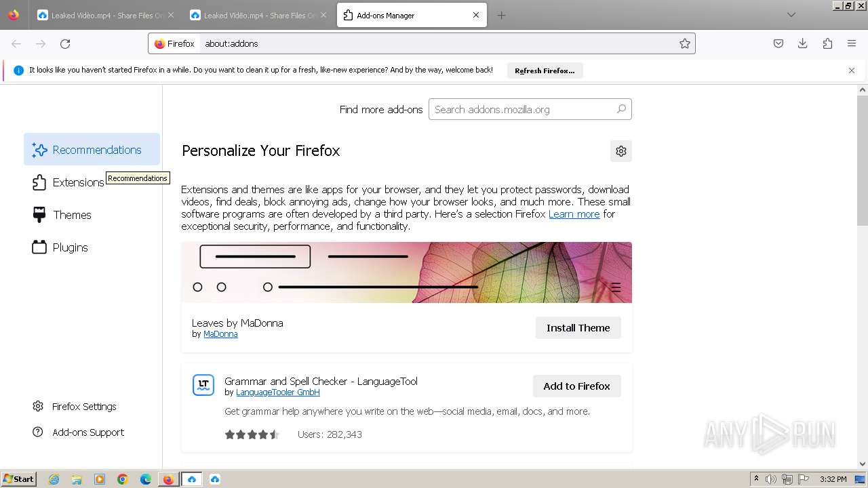Open Extensions puzzle icon in toolbar
Viewport: 868px width, 488px height.
pyautogui.click(x=827, y=43)
